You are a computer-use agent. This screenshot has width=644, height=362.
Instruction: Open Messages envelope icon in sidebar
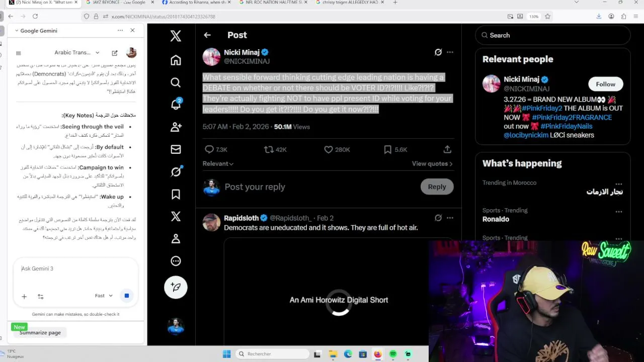coord(176,149)
